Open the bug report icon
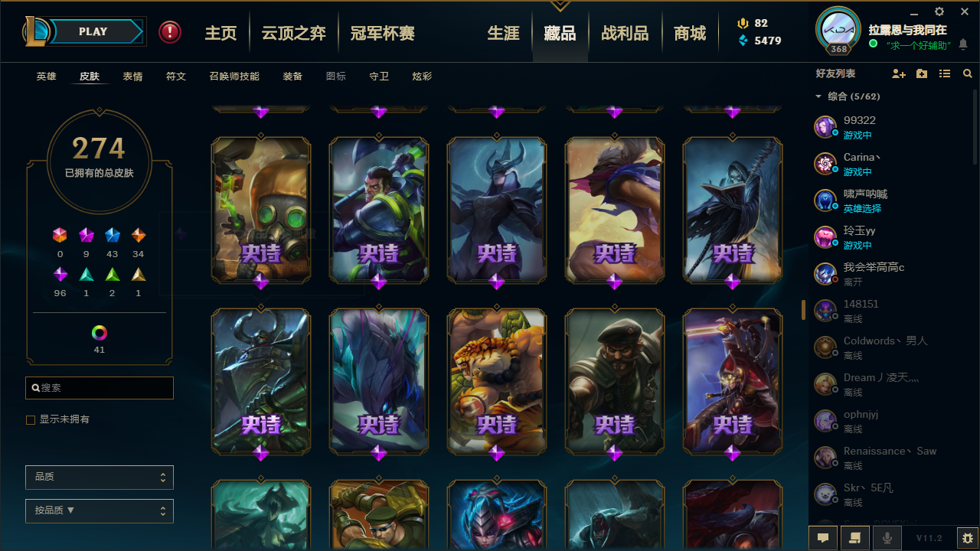Screen dimensions: 980x551 pos(968,538)
